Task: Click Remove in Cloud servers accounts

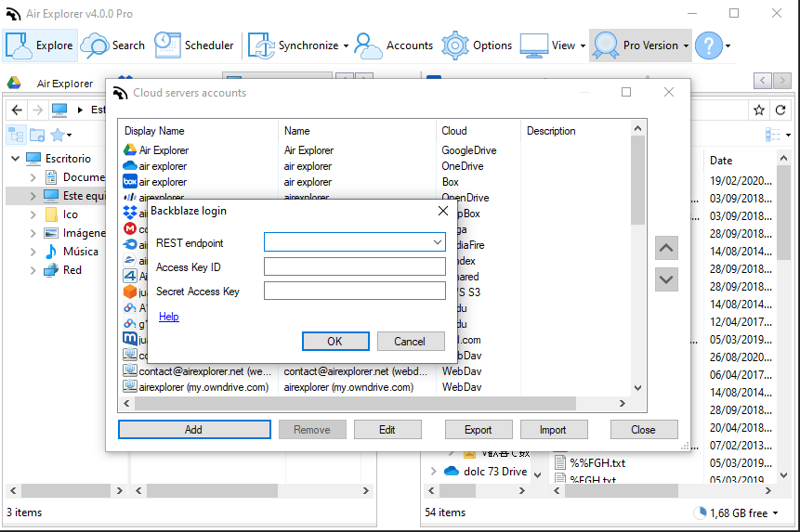Action: tap(312, 430)
